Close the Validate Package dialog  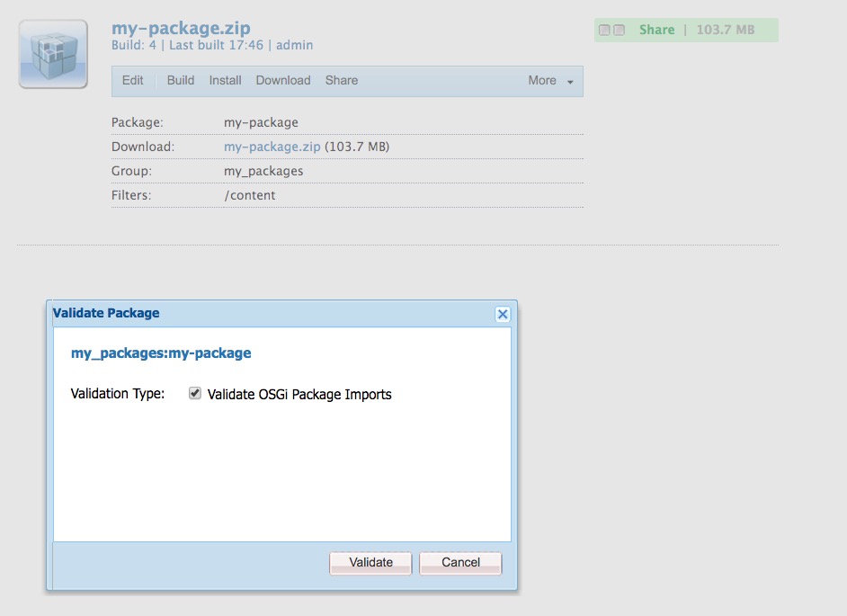[503, 314]
